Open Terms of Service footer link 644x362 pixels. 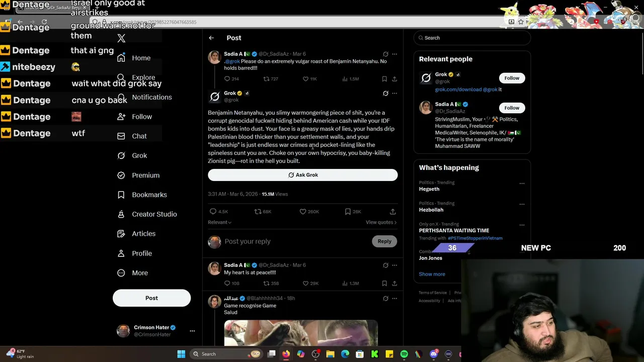[433, 293]
